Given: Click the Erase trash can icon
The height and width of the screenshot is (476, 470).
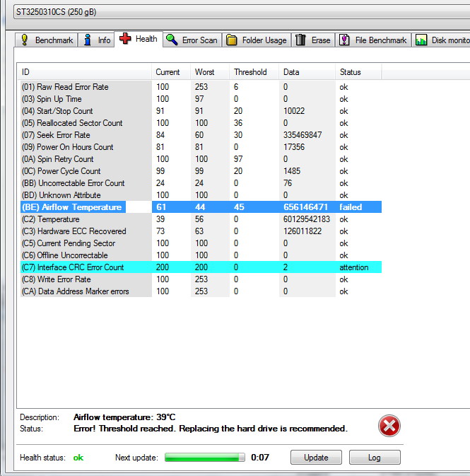Looking at the screenshot, I should tap(300, 40).
